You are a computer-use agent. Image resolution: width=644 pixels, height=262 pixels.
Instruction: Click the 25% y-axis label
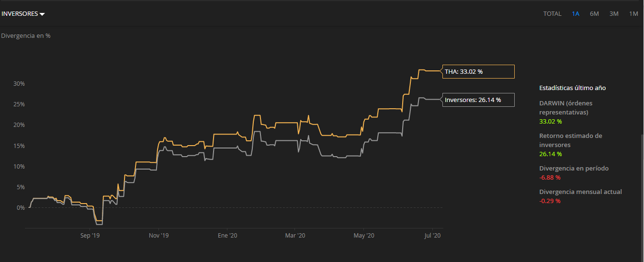19,104
